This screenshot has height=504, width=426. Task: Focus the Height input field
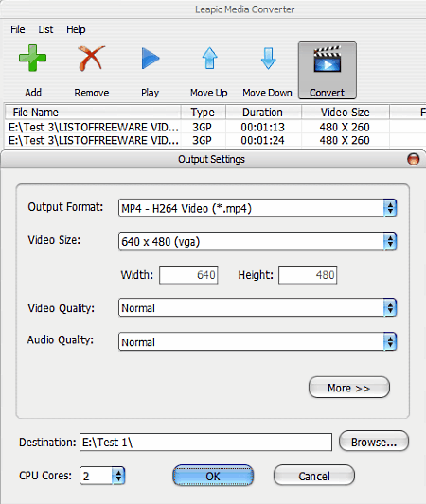coord(308,275)
